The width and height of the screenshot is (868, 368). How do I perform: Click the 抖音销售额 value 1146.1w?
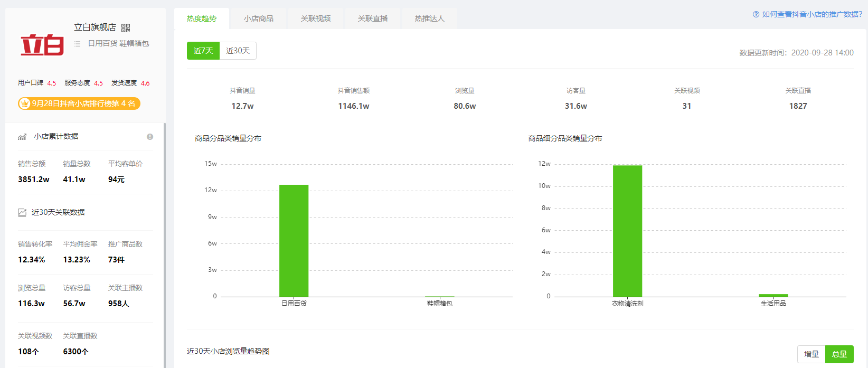pos(354,106)
